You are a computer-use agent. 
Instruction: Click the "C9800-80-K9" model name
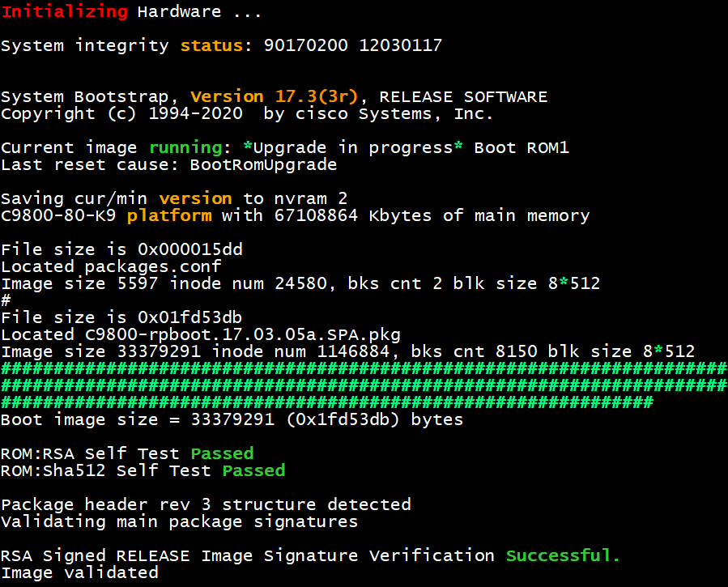click(58, 215)
